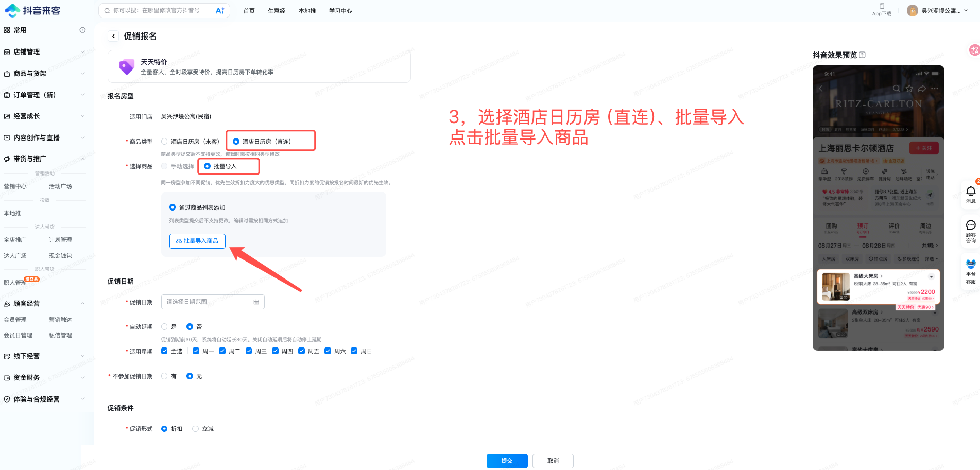Choose 立减 promotion form
The height and width of the screenshot is (470, 980).
pyautogui.click(x=195, y=429)
